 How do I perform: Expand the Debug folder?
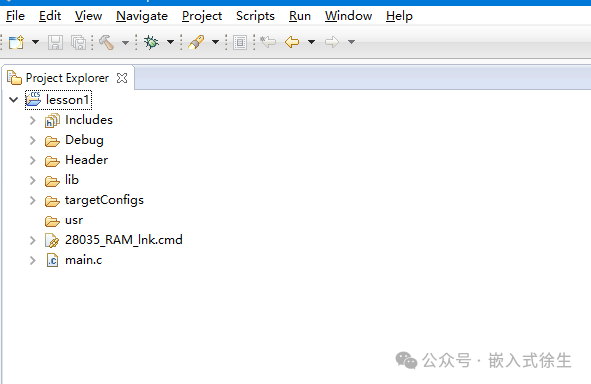pos(32,140)
